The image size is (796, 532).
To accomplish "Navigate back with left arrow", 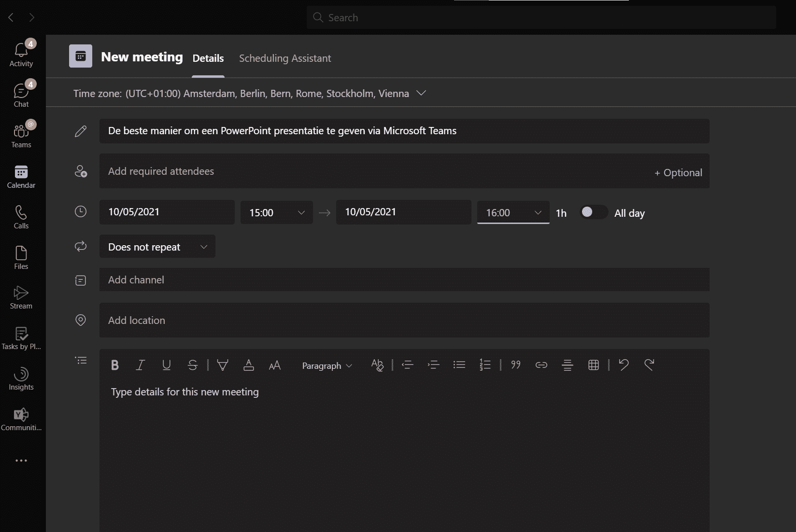I will (11, 17).
